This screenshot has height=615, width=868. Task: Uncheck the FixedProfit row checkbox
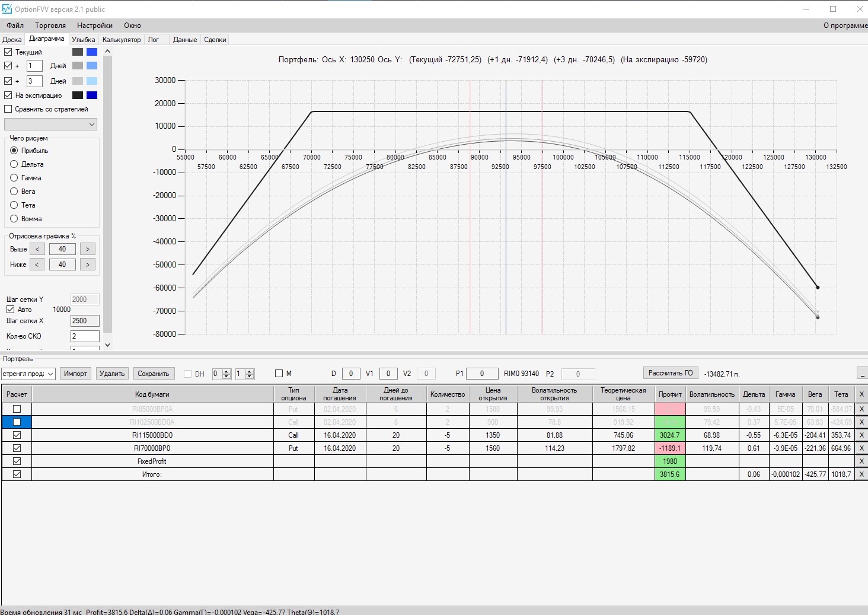(x=17, y=461)
